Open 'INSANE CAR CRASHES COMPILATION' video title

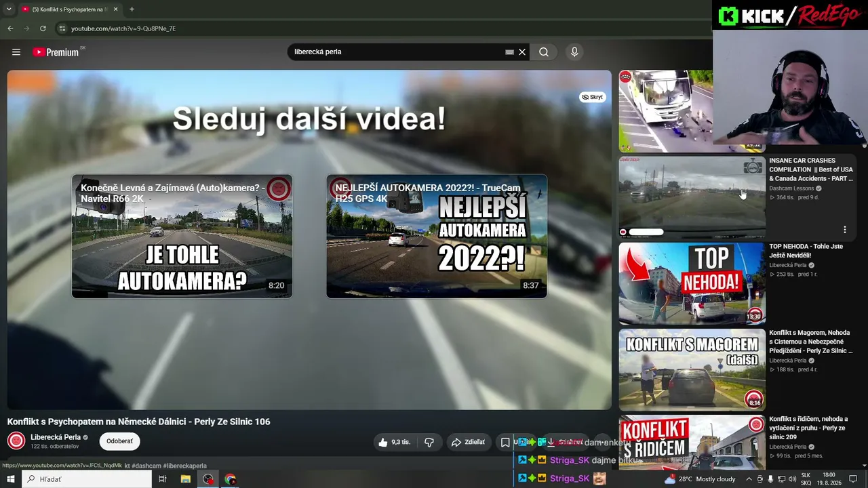coord(810,169)
